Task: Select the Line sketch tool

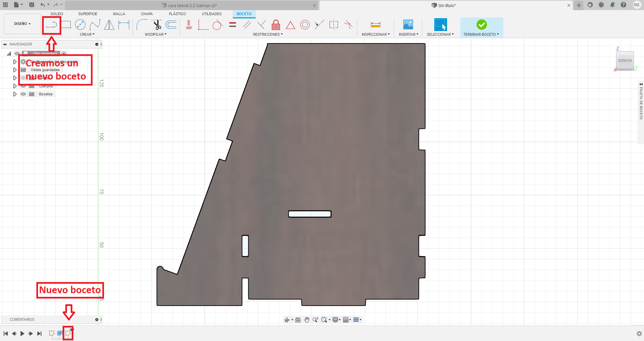Action: (x=52, y=25)
